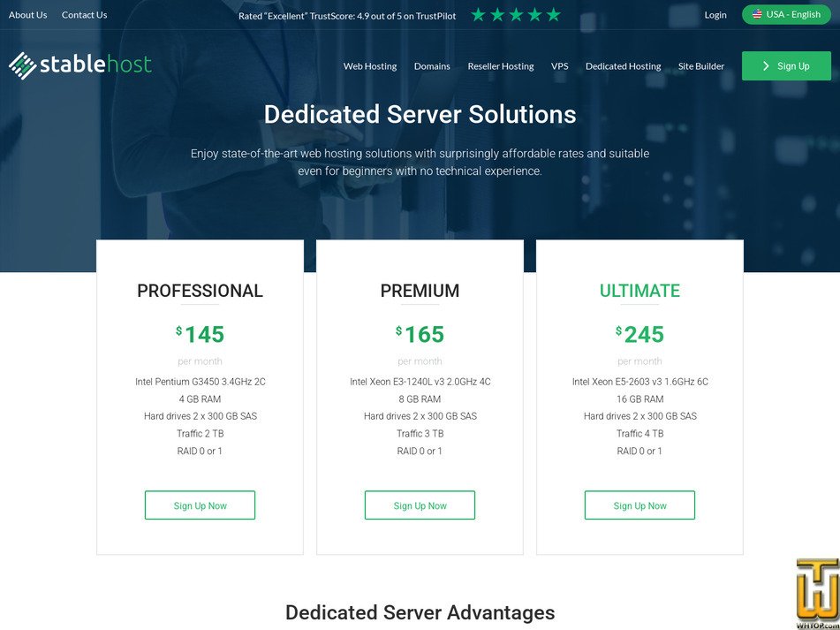The width and height of the screenshot is (840, 630).
Task: Open the Web Hosting menu
Action: (369, 66)
